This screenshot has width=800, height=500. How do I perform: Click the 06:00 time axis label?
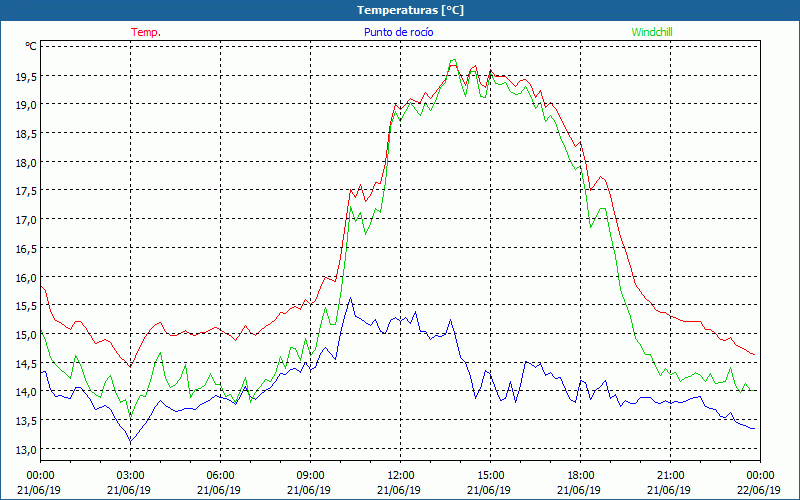[220, 476]
